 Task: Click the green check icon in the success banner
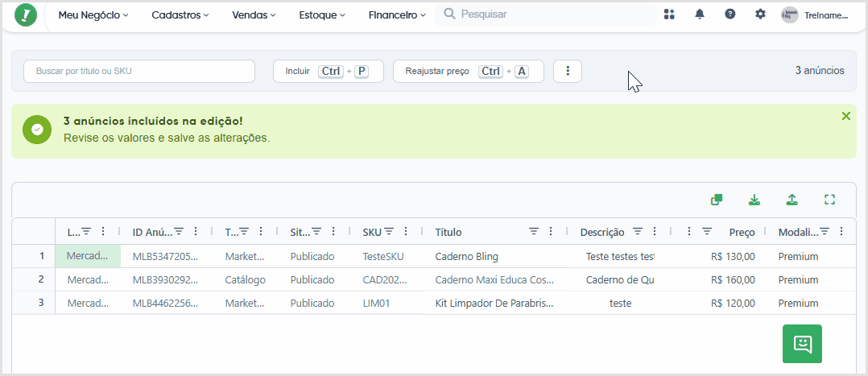tap(37, 130)
